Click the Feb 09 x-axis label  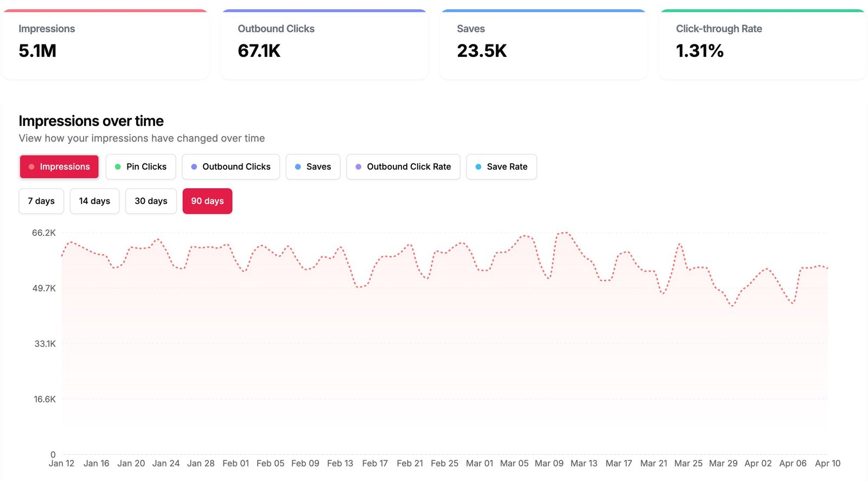(x=305, y=463)
